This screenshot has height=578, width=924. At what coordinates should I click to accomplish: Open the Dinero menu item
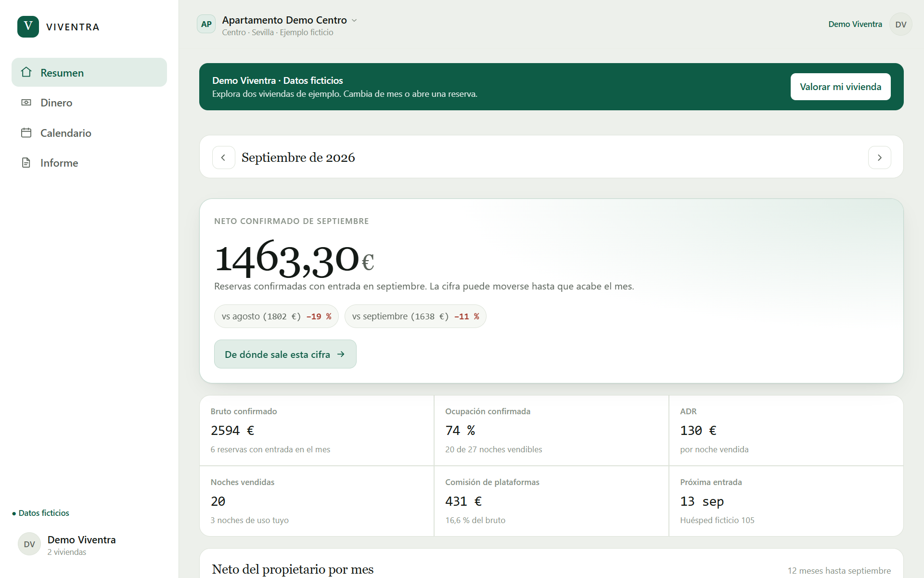pyautogui.click(x=89, y=103)
